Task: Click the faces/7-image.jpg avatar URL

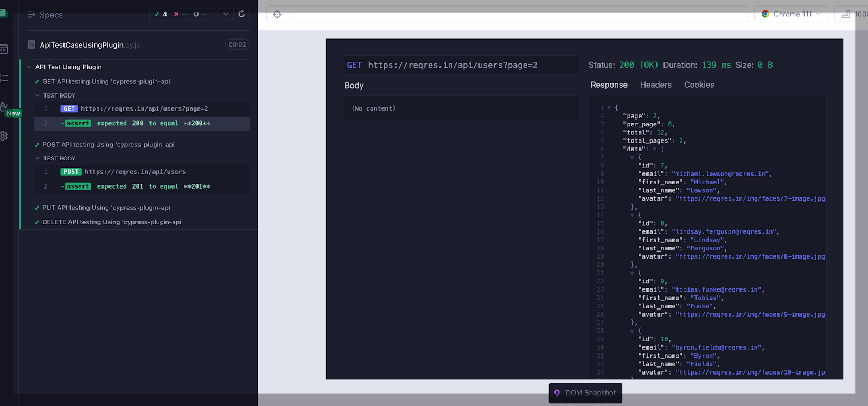Action: (750, 199)
